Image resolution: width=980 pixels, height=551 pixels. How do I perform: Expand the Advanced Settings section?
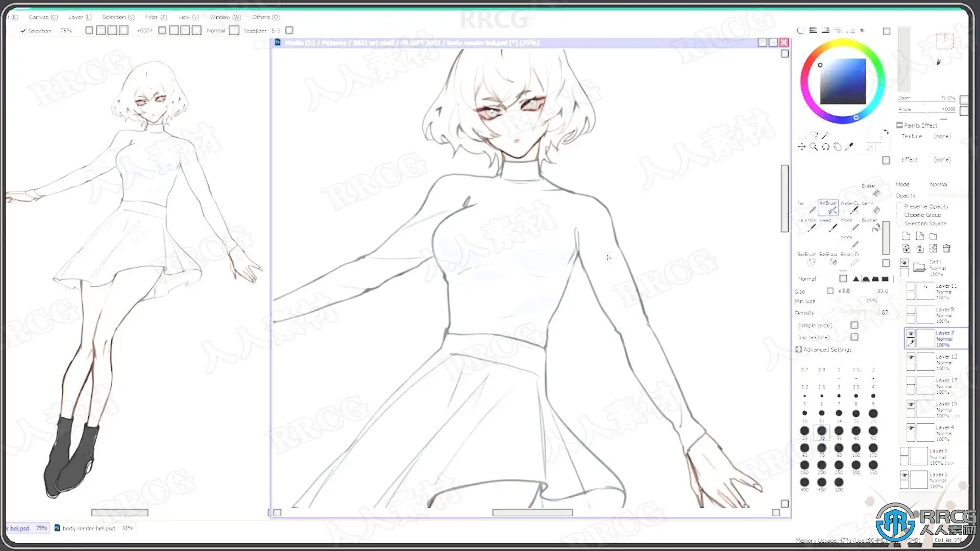pos(799,349)
